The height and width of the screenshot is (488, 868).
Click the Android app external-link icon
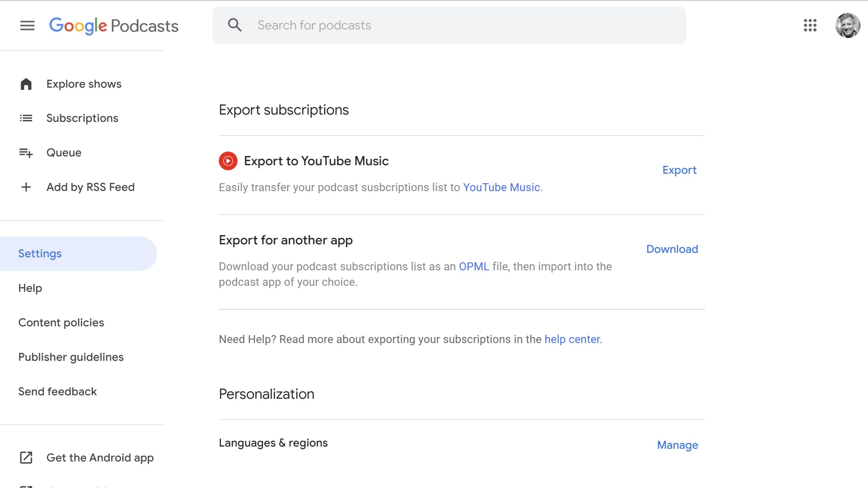[26, 458]
